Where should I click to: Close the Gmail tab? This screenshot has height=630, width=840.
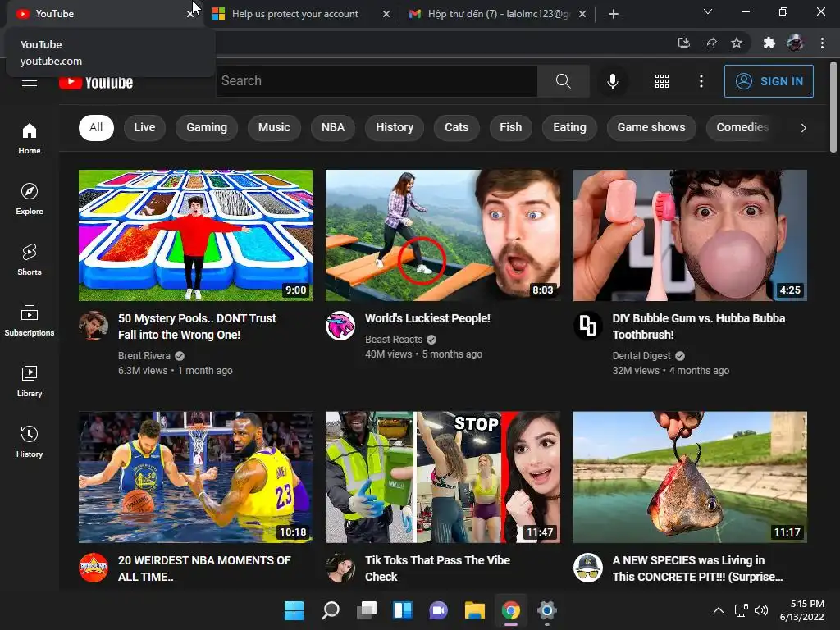click(x=582, y=14)
